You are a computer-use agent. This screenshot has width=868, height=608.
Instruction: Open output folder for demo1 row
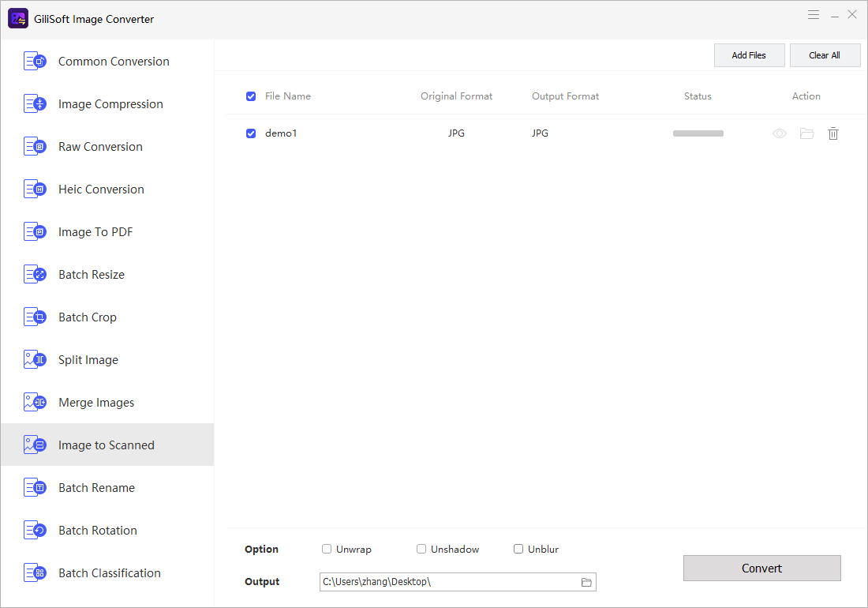pos(806,133)
